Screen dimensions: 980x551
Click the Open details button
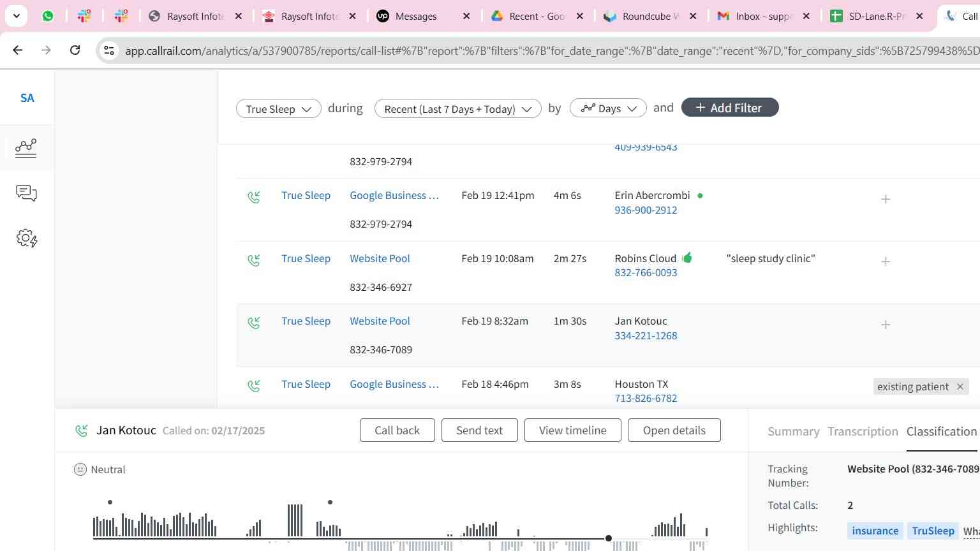pyautogui.click(x=674, y=430)
